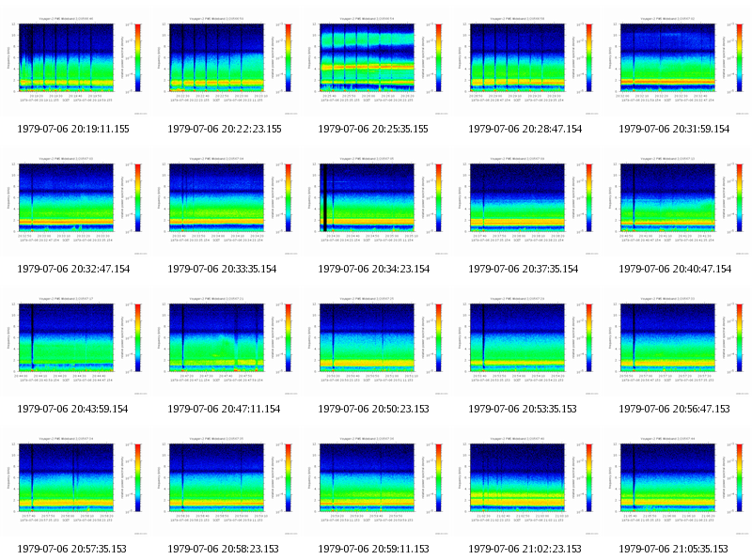The image size is (752, 560).
Task: Click the caption text 1979-07-06 20:57:35.153
Action: pyautogui.click(x=72, y=549)
